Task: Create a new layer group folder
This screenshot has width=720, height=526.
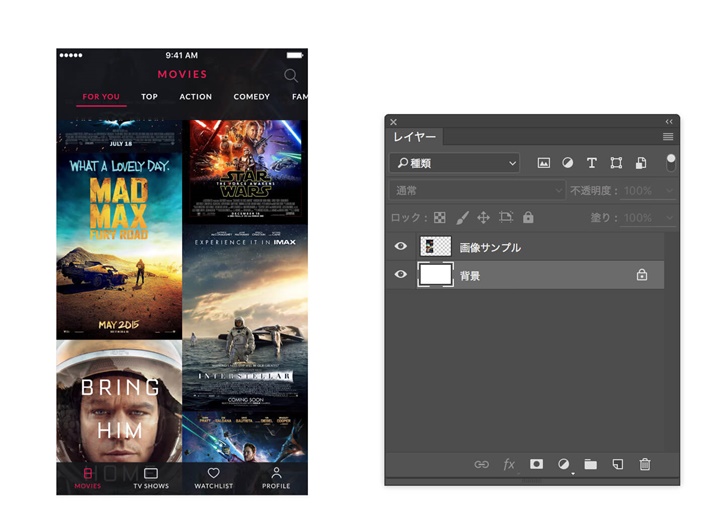Action: coord(590,464)
